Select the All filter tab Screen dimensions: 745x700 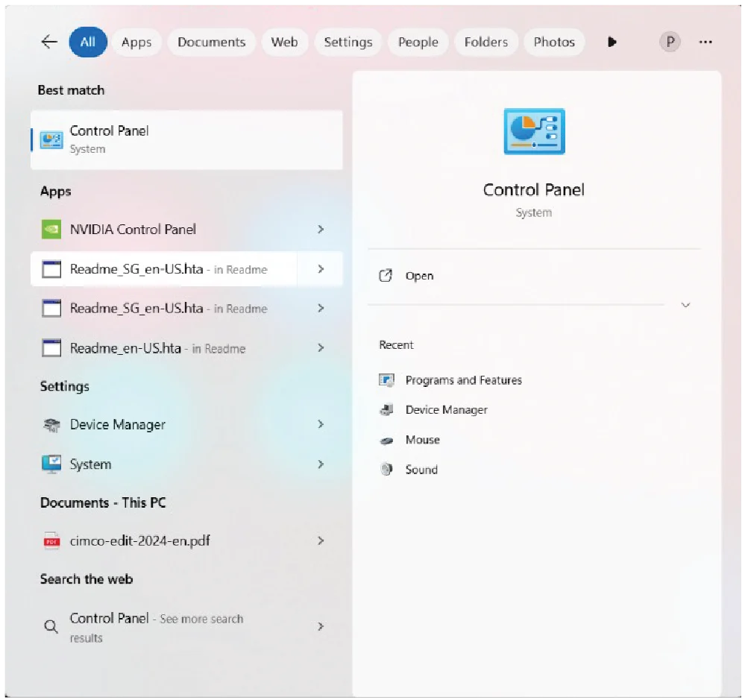[88, 42]
